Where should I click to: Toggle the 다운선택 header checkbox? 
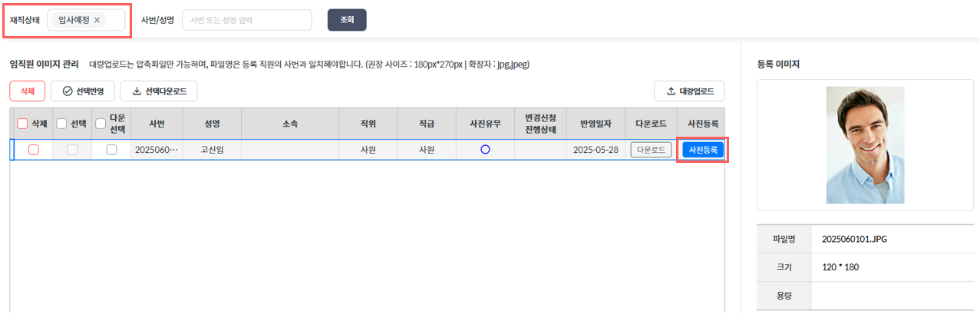point(101,123)
